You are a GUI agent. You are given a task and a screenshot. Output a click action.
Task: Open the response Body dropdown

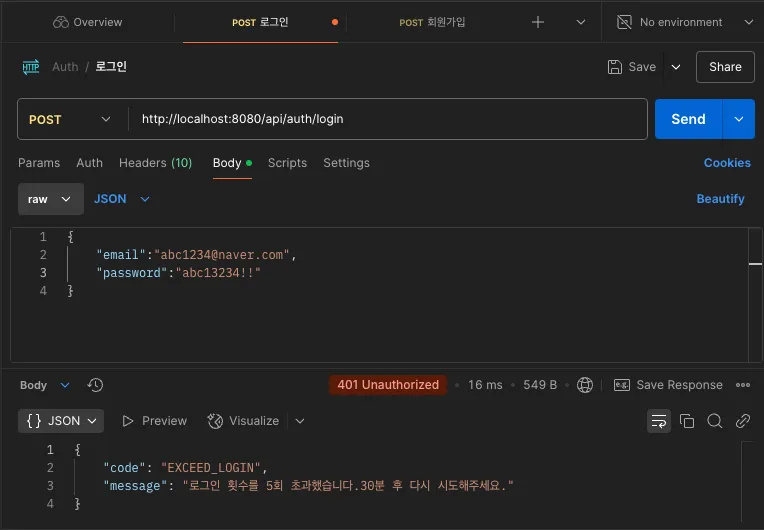tap(45, 385)
